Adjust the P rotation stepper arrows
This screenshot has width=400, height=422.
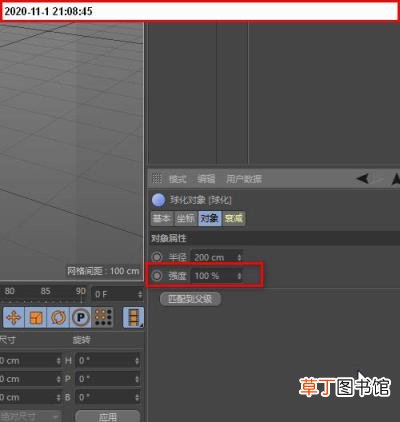pyautogui.click(x=137, y=379)
